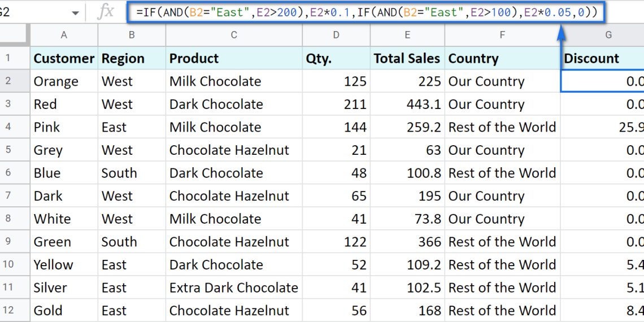
Task: Click the Product header cell
Action: (x=234, y=58)
